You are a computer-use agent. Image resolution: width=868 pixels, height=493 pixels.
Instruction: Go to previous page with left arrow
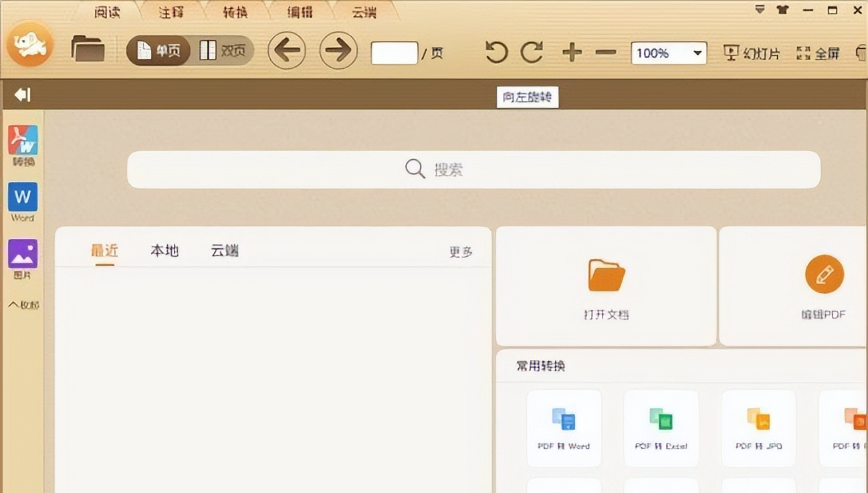click(287, 50)
